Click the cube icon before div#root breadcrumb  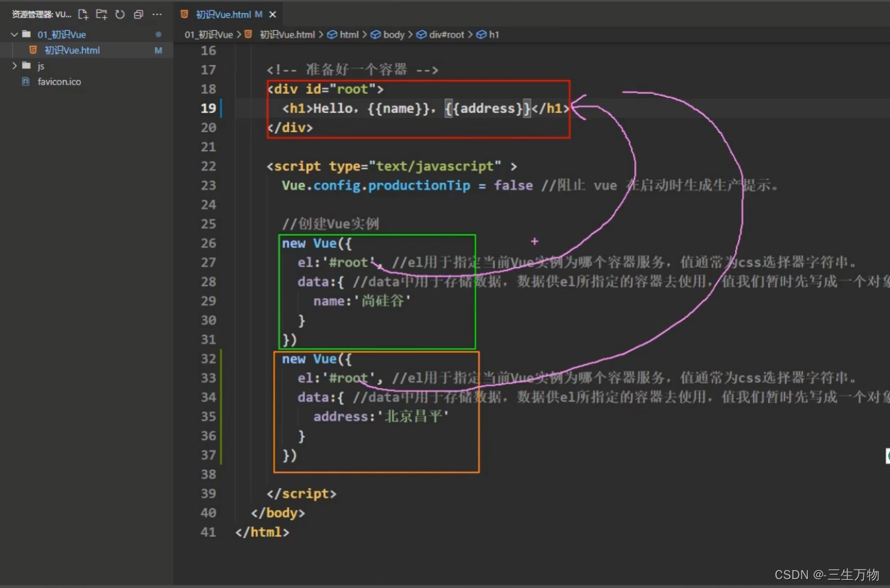[x=422, y=34]
